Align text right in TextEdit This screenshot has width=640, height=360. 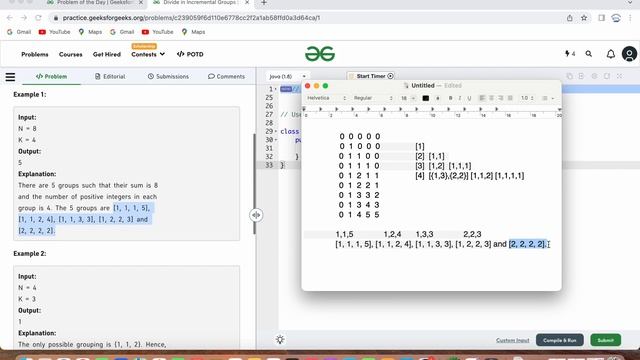point(500,98)
